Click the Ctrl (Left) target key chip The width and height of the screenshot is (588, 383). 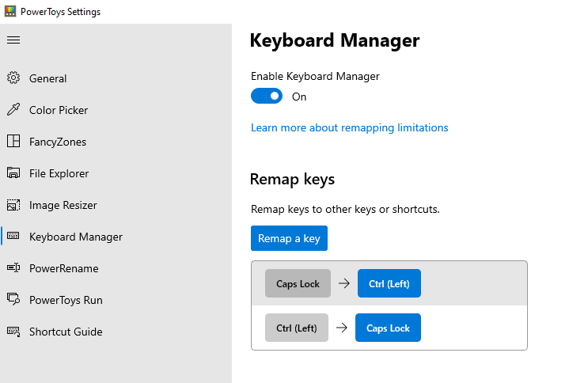coord(389,283)
